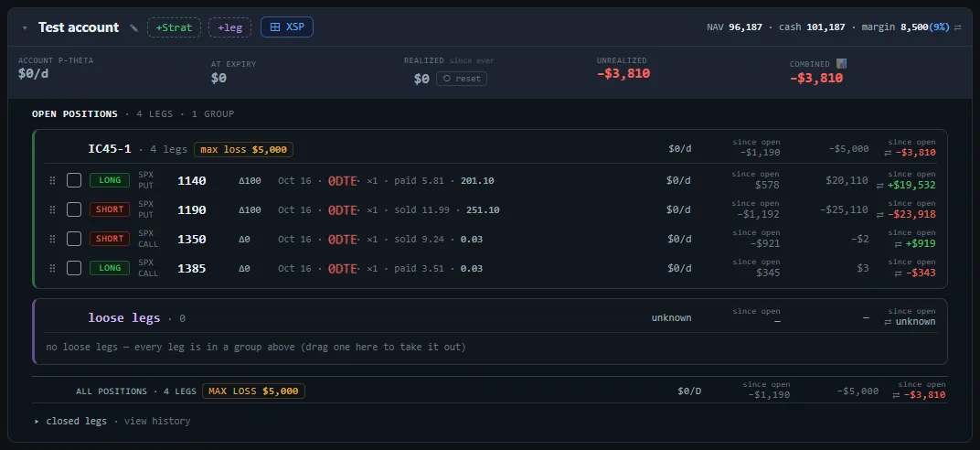The height and width of the screenshot is (450, 980).
Task: Select the 1350 strike value
Action: coord(192,240)
